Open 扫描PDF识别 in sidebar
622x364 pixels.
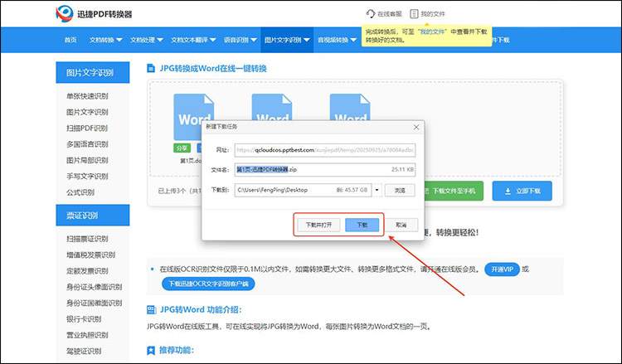pyautogui.click(x=87, y=128)
